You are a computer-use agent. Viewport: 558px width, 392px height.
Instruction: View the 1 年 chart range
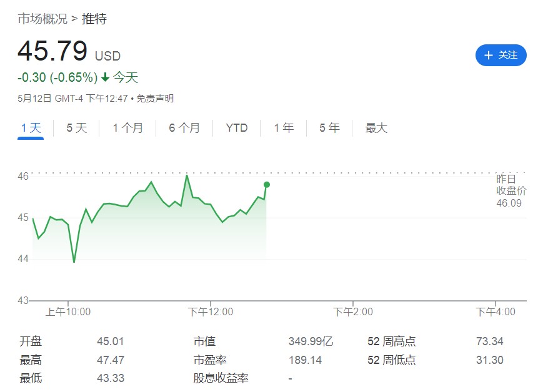click(x=284, y=128)
